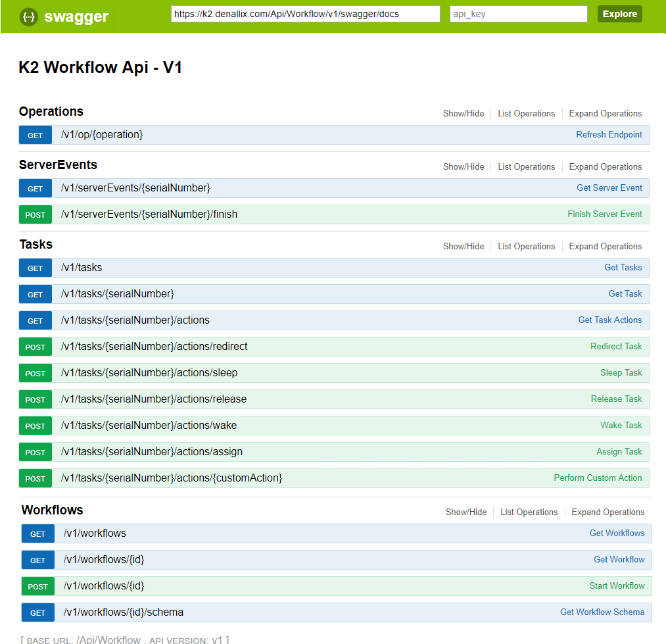Screen dimensions: 666x644
Task: Click POST badge for redirect task endpoint
Action: (x=36, y=347)
